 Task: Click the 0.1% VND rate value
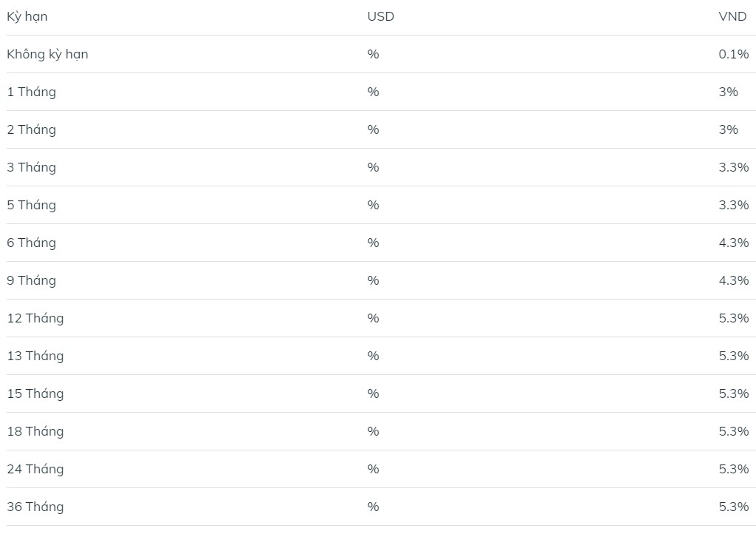(733, 54)
